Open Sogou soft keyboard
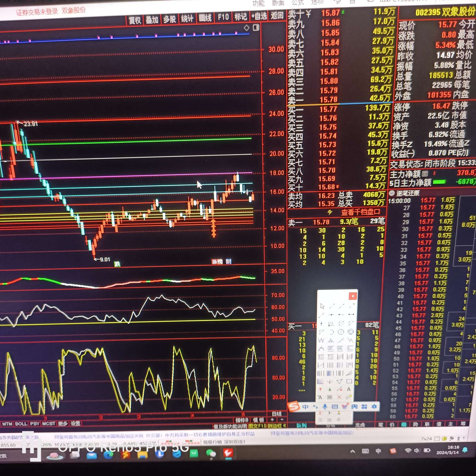 point(335,407)
